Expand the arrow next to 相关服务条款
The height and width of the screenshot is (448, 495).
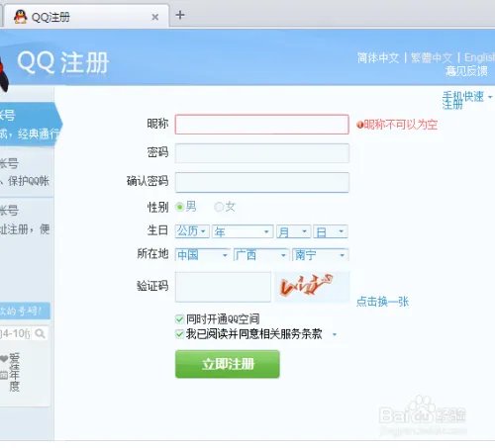(x=335, y=334)
